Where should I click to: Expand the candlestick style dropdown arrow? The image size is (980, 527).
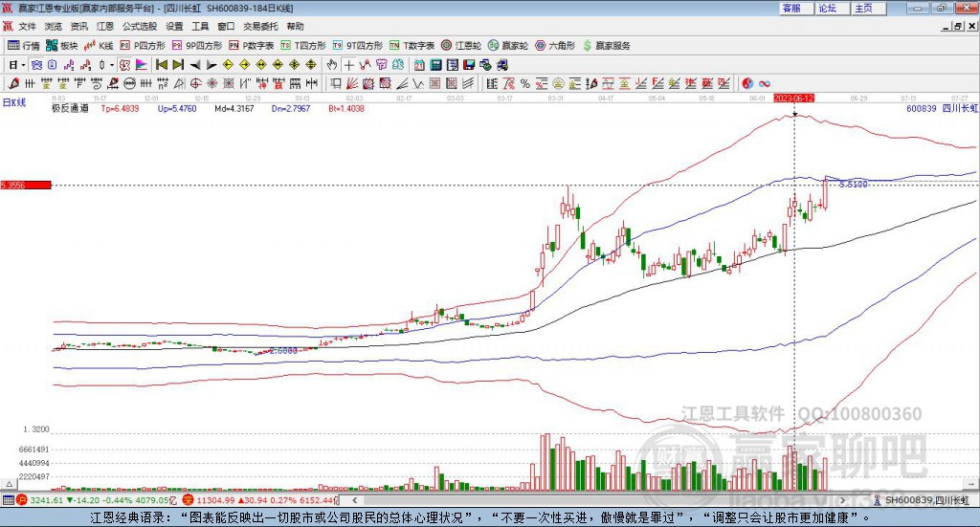[112, 65]
